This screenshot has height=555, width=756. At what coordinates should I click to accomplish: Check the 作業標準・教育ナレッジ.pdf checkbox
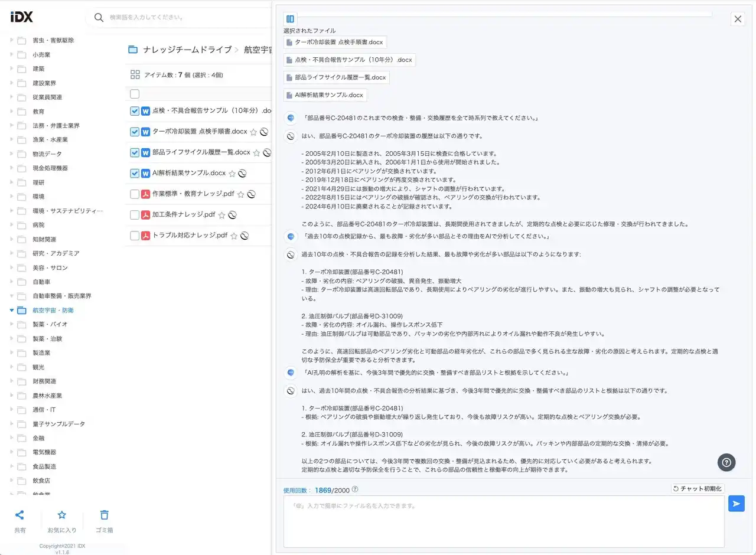coord(135,194)
